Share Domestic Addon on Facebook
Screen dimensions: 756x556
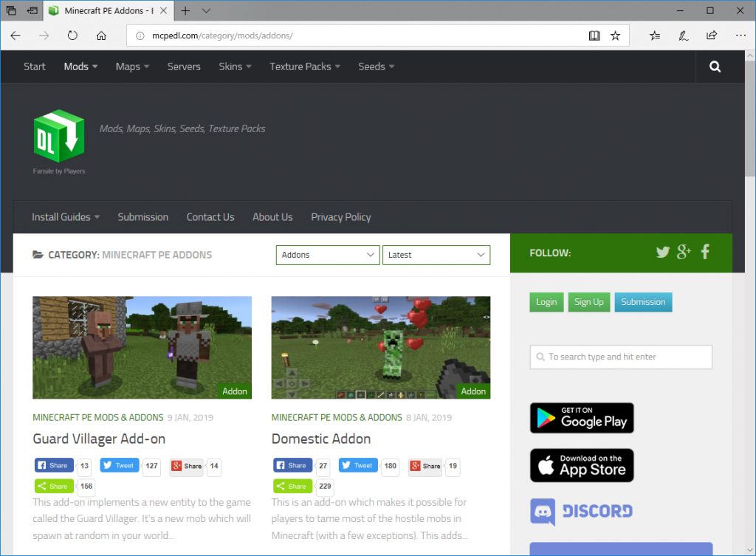tap(292, 465)
